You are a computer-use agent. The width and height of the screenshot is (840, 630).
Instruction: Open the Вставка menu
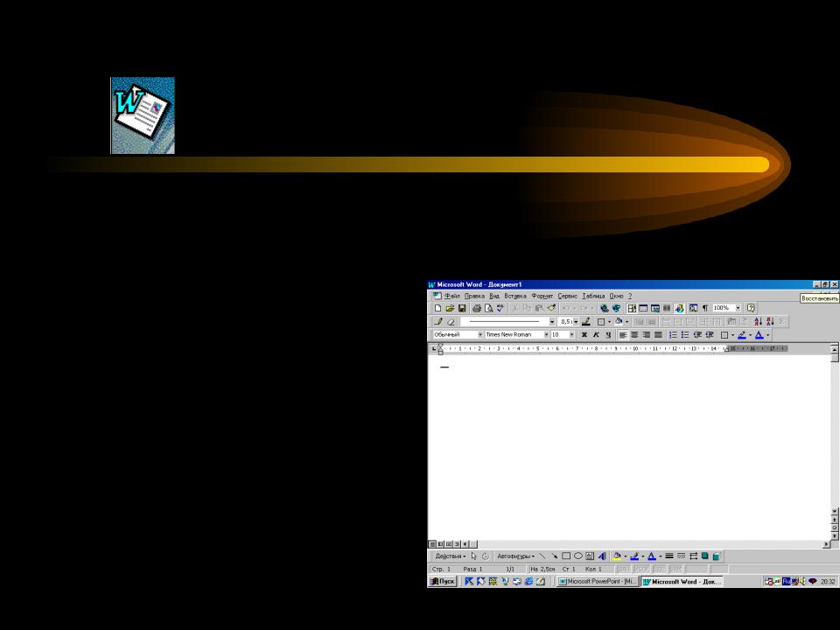pyautogui.click(x=515, y=296)
